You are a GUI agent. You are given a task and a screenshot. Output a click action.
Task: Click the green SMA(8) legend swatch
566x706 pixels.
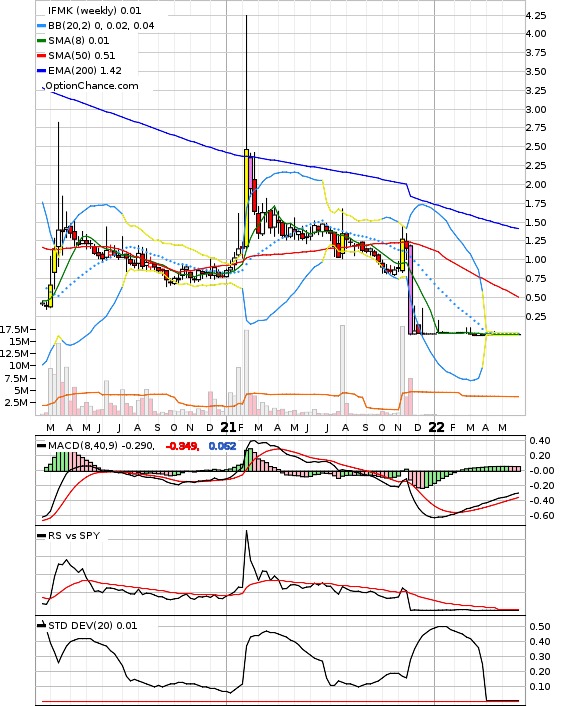pos(41,41)
